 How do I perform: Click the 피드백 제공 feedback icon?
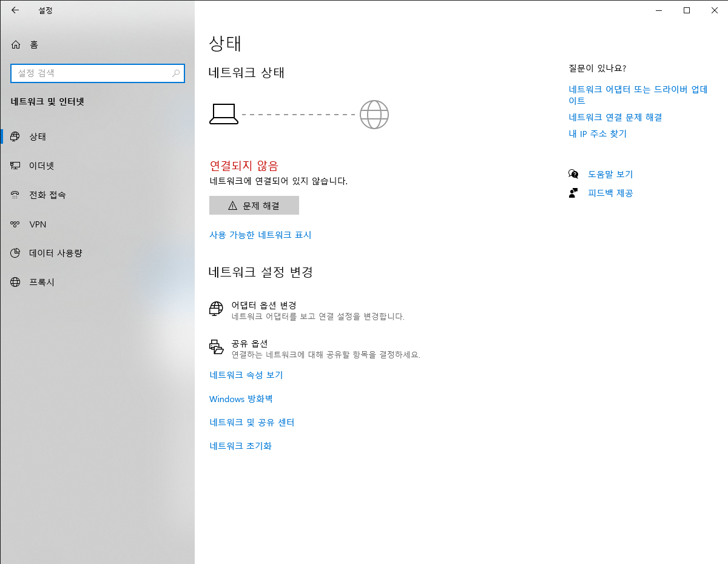coord(573,193)
